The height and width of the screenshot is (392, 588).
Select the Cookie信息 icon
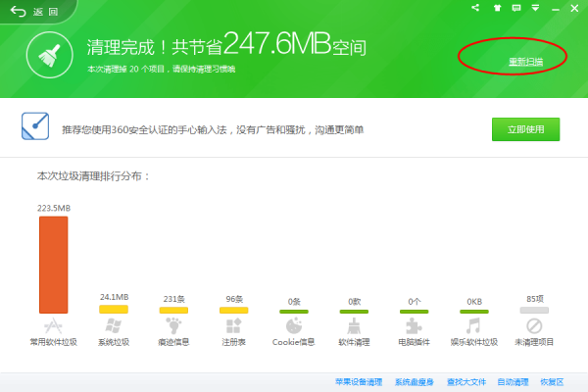(293, 325)
